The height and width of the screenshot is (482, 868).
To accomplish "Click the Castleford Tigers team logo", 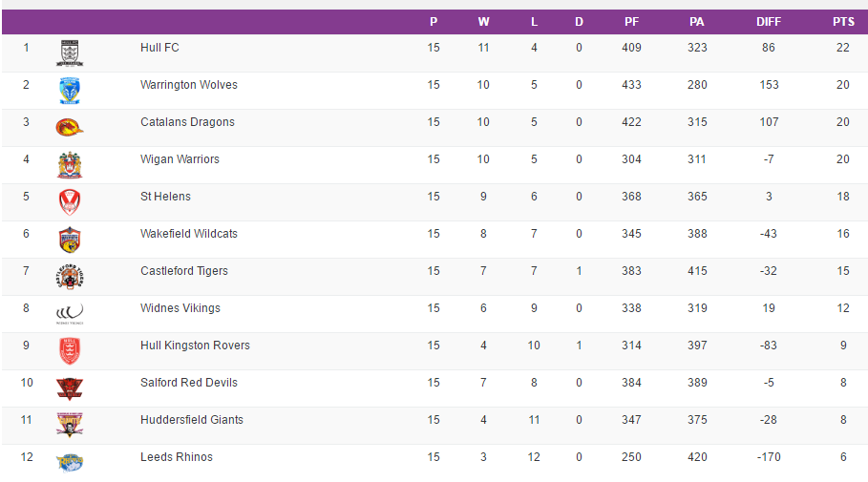I will (x=70, y=276).
